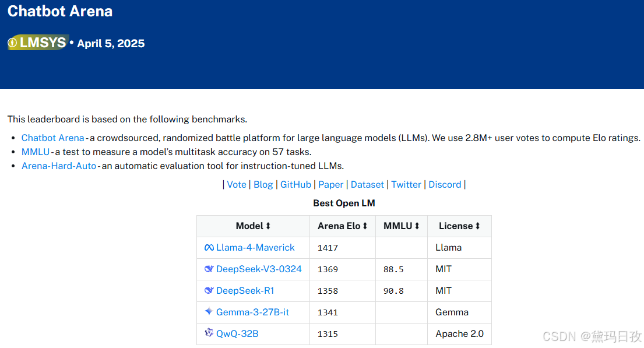The image size is (644, 348).
Task: Visit the GitHub link
Action: 295,184
